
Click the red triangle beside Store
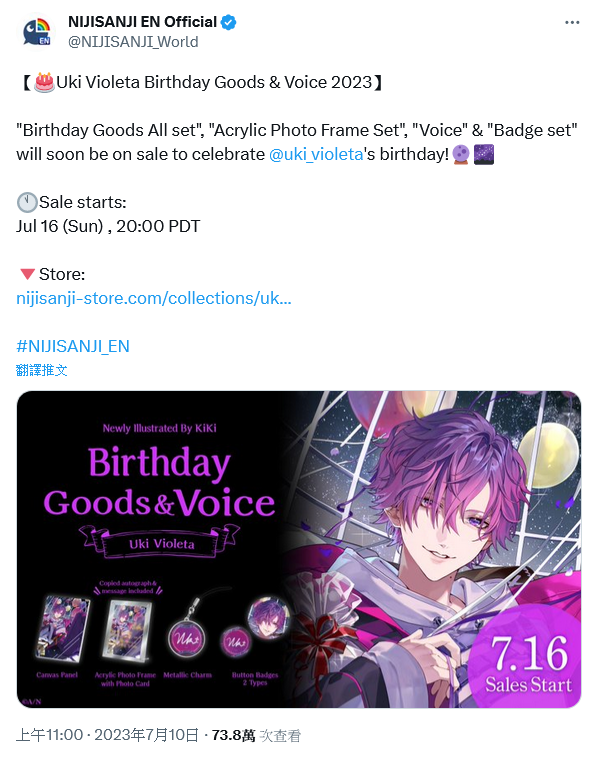(28, 274)
